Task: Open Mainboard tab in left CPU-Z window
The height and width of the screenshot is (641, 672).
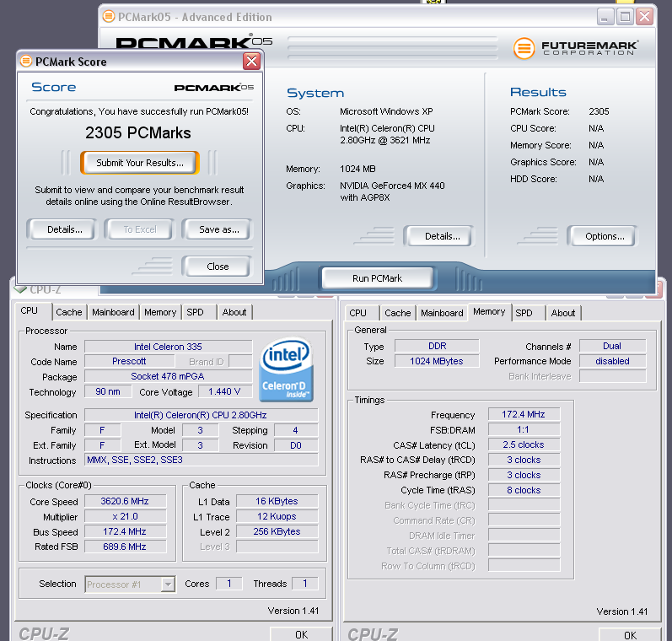Action: pyautogui.click(x=113, y=312)
